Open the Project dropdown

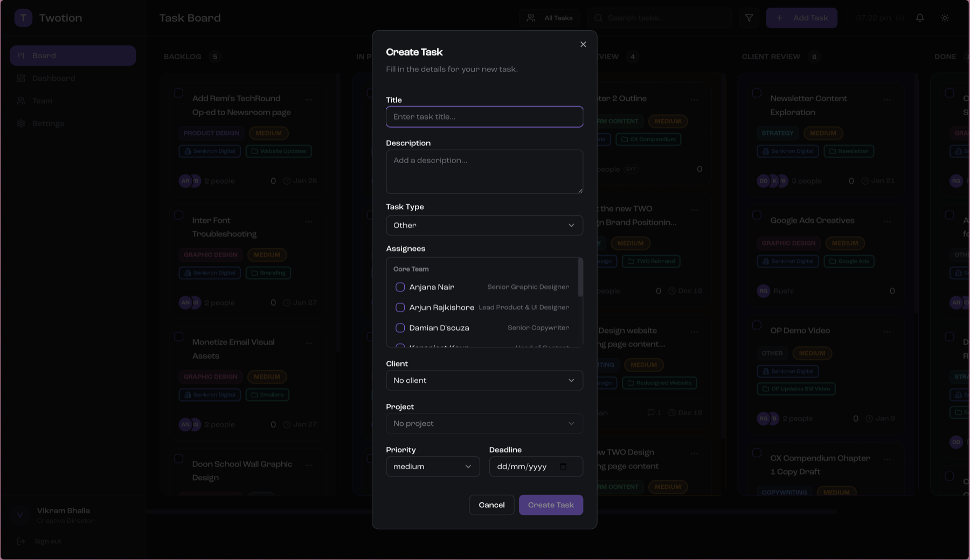484,423
